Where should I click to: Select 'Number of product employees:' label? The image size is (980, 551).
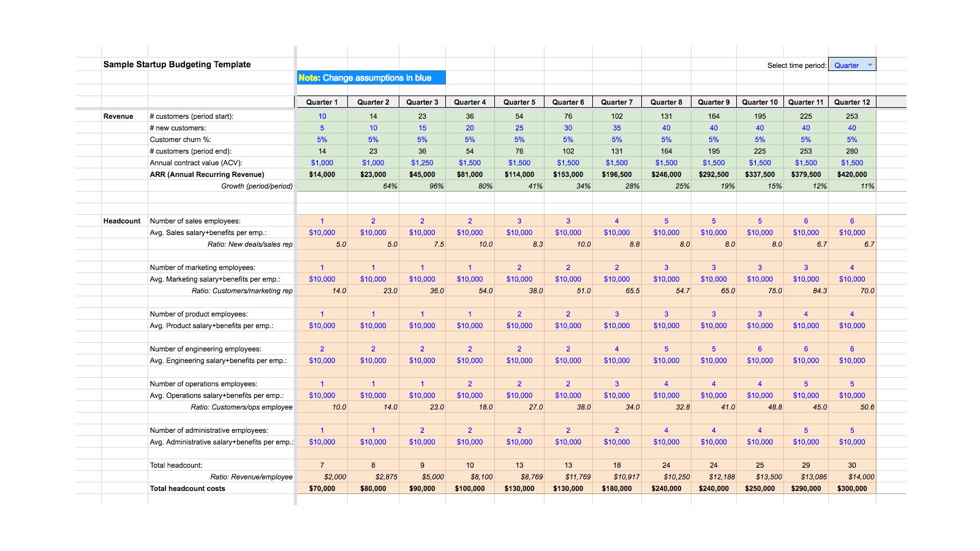tap(199, 314)
